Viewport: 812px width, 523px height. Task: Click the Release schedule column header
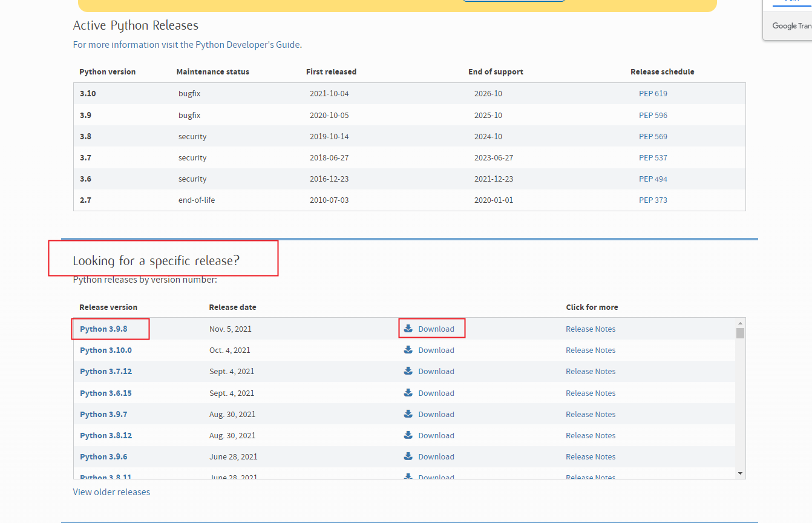tap(663, 72)
